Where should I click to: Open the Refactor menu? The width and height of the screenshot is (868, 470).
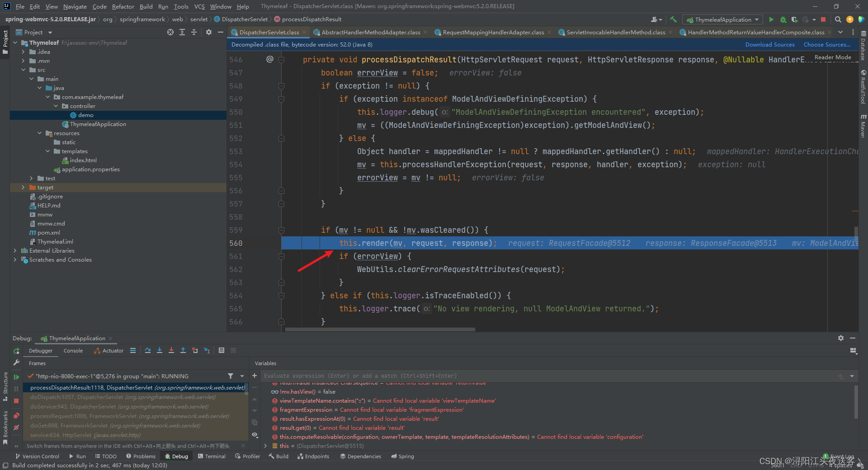pyautogui.click(x=123, y=6)
